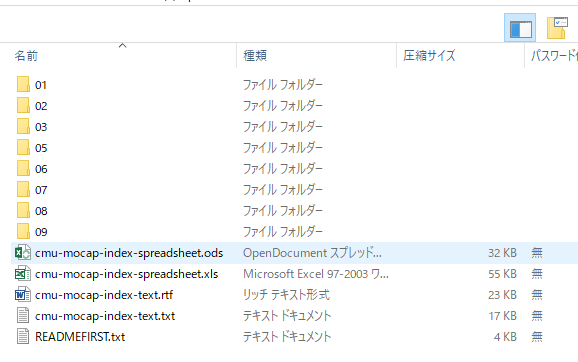Screen dimensions: 578x362
Task: Sort by the パスワード column header
Action: [x=554, y=56]
